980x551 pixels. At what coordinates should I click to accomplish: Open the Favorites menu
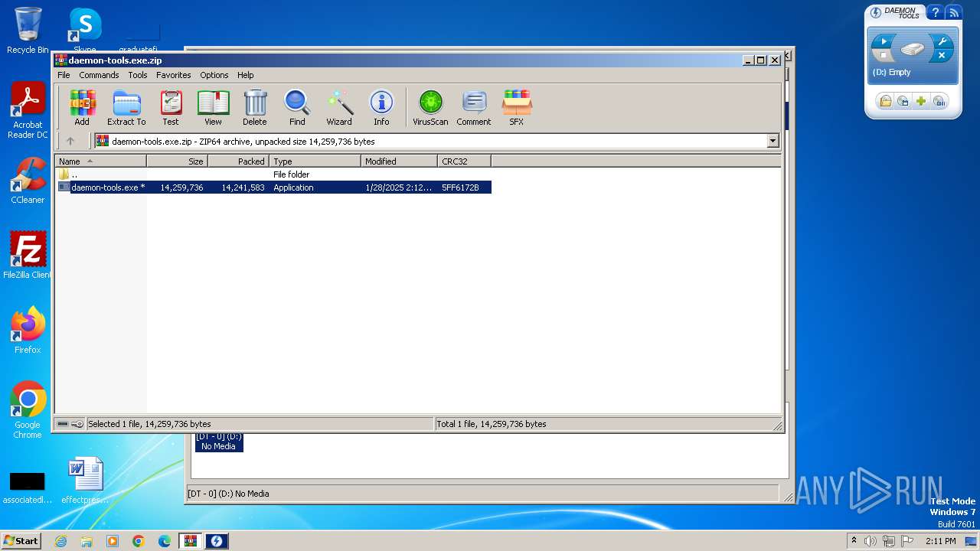point(174,75)
